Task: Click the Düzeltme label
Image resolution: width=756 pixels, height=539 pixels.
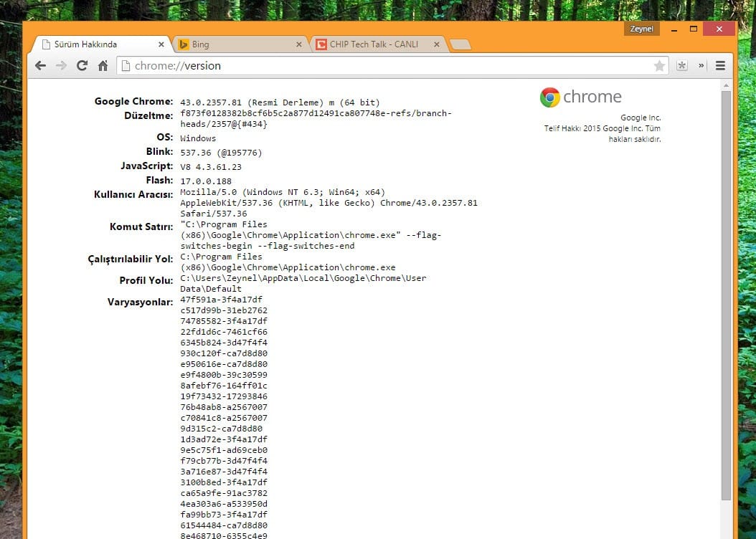Action: point(148,115)
